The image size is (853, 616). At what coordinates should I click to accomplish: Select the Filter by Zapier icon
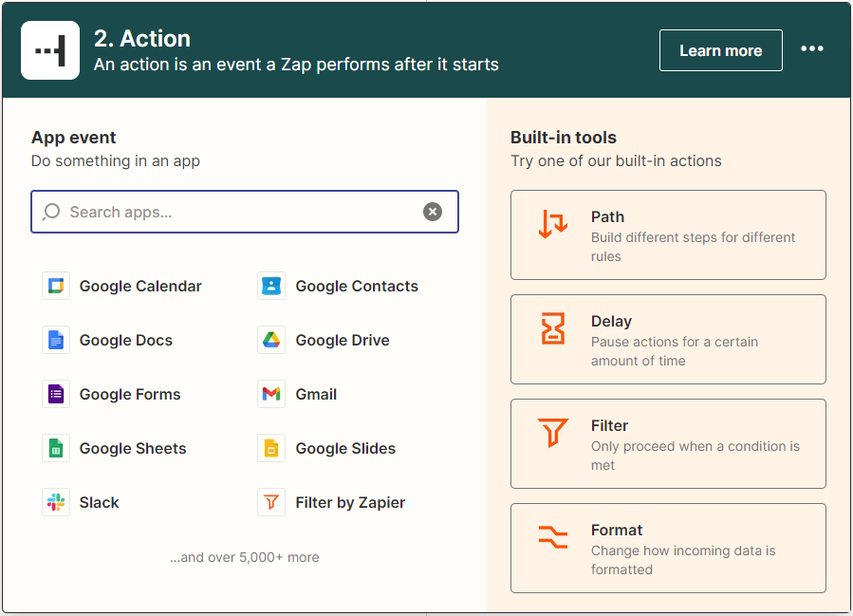point(271,502)
